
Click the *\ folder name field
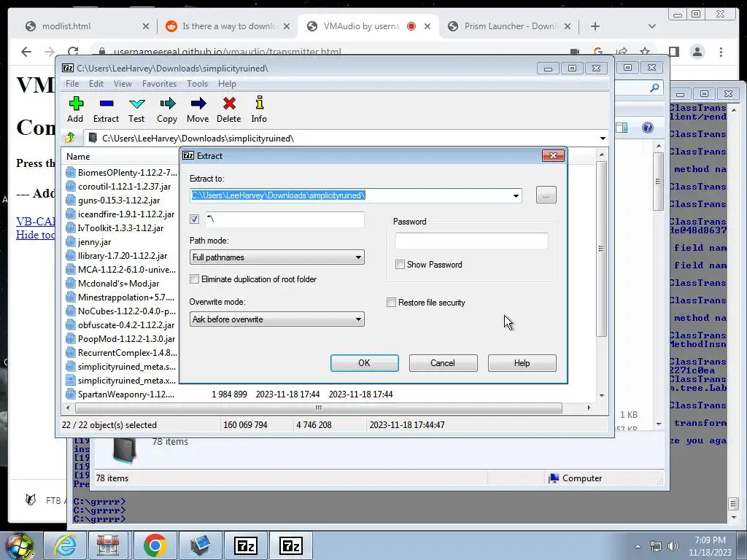(285, 219)
